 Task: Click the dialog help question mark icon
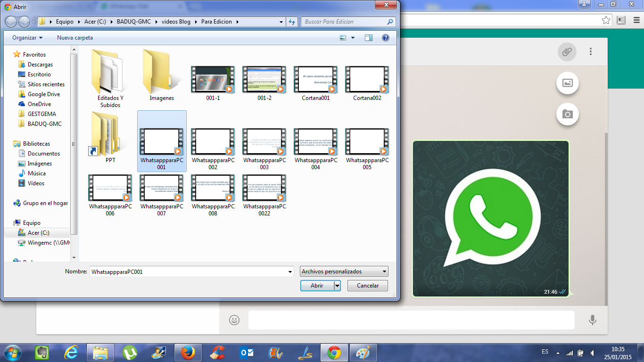(385, 38)
